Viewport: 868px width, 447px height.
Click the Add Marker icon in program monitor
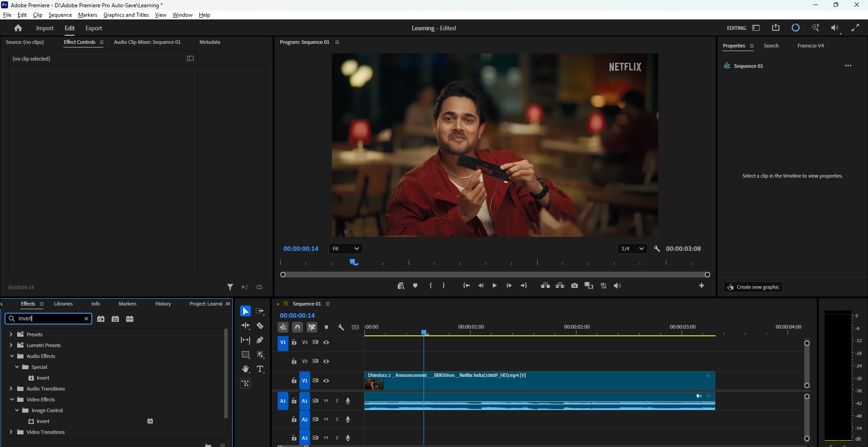point(415,286)
